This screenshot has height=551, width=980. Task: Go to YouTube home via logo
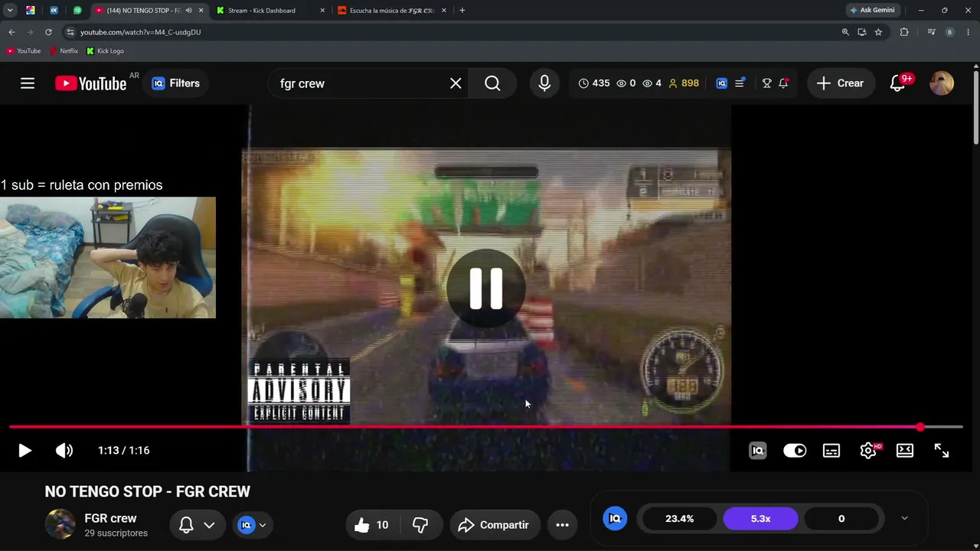point(90,83)
